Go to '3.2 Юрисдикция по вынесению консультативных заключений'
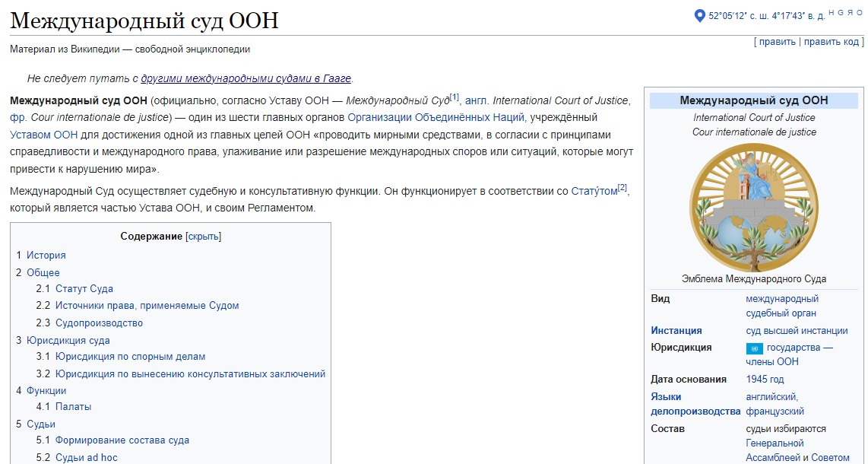This screenshot has height=464, width=868. coord(180,373)
